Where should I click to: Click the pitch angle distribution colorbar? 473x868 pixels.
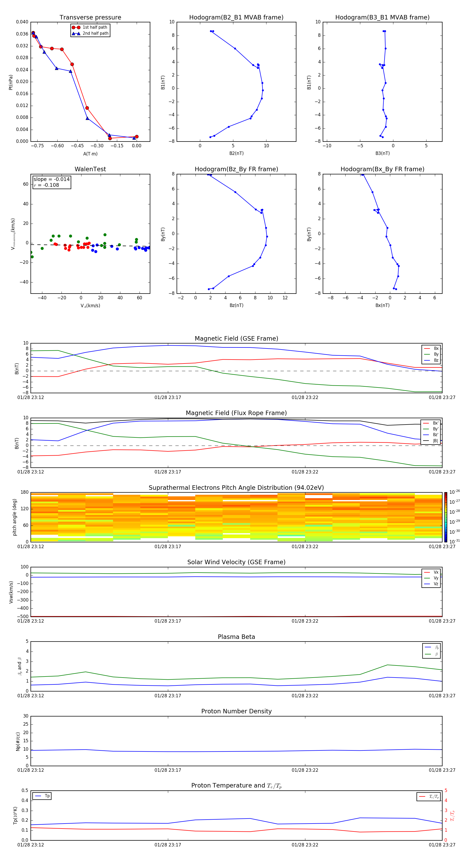pyautogui.click(x=446, y=517)
